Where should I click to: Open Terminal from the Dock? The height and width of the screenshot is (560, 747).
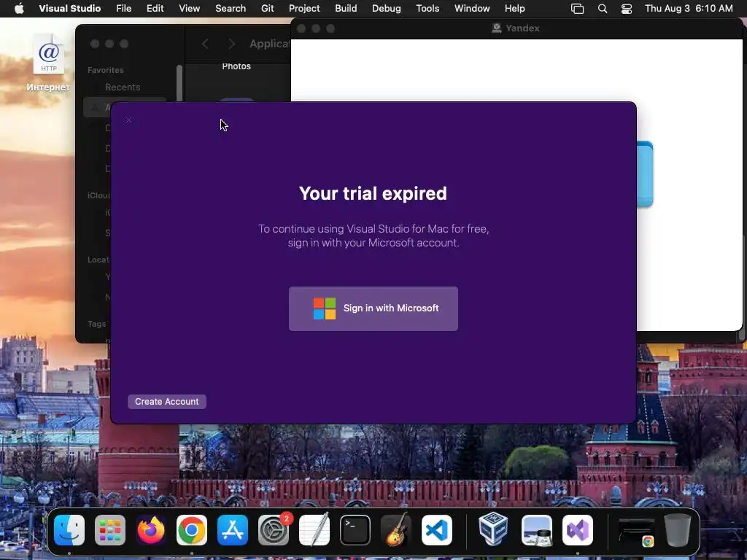[355, 530]
